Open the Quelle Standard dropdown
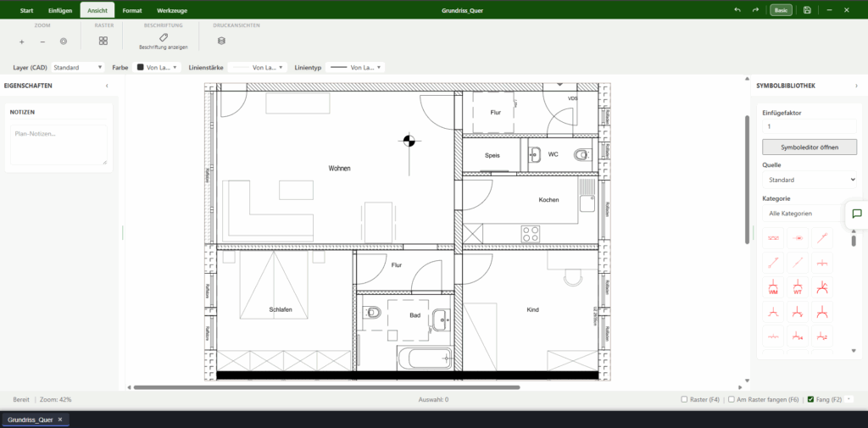The image size is (868, 428). (810, 180)
